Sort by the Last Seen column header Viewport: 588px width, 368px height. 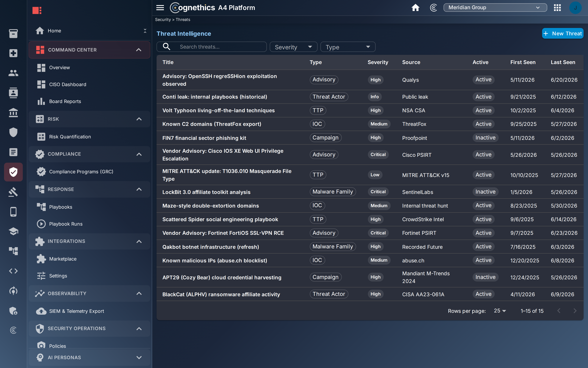[x=563, y=62]
